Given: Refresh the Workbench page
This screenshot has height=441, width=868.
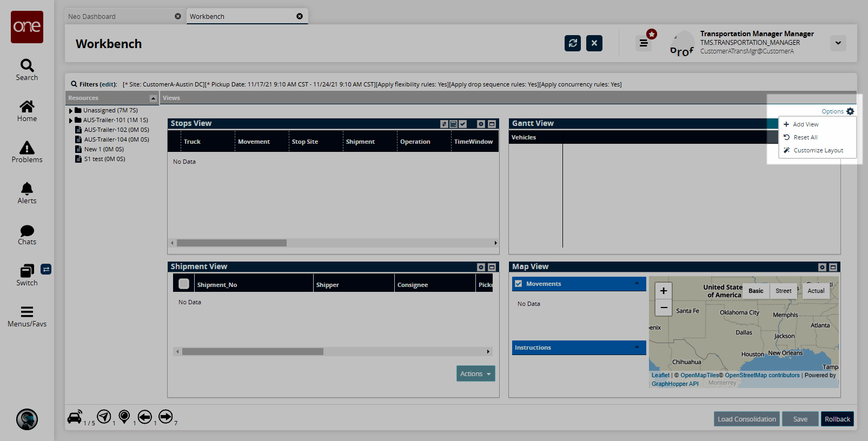Looking at the screenshot, I should click(573, 43).
